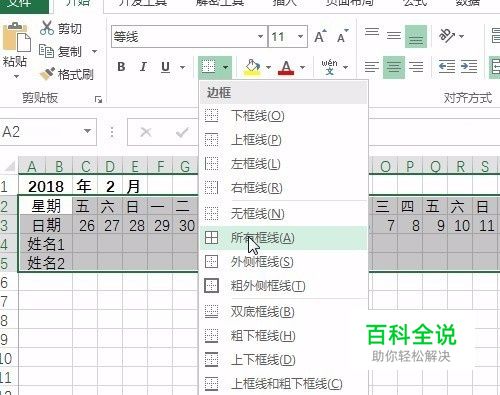
Task: Toggle Italic formatting
Action: (143, 67)
